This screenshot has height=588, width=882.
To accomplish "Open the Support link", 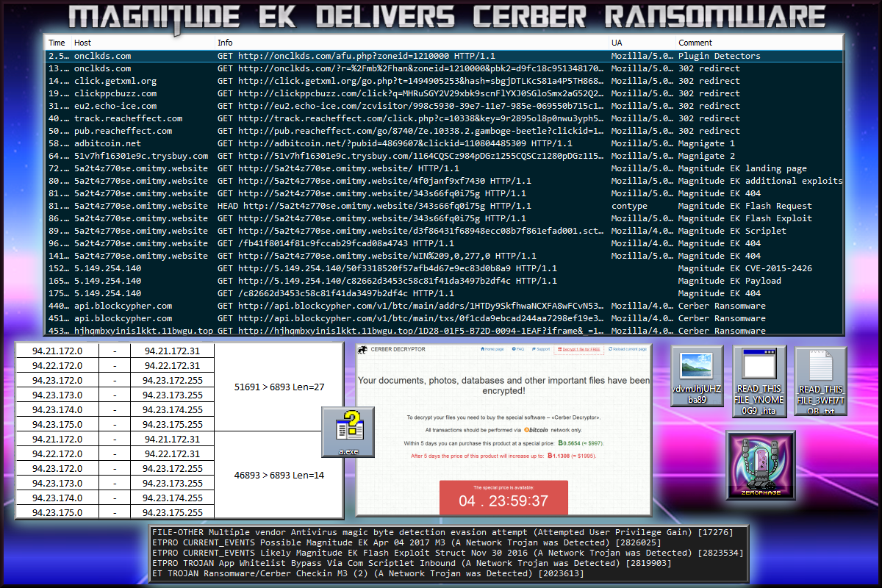I will (x=540, y=350).
